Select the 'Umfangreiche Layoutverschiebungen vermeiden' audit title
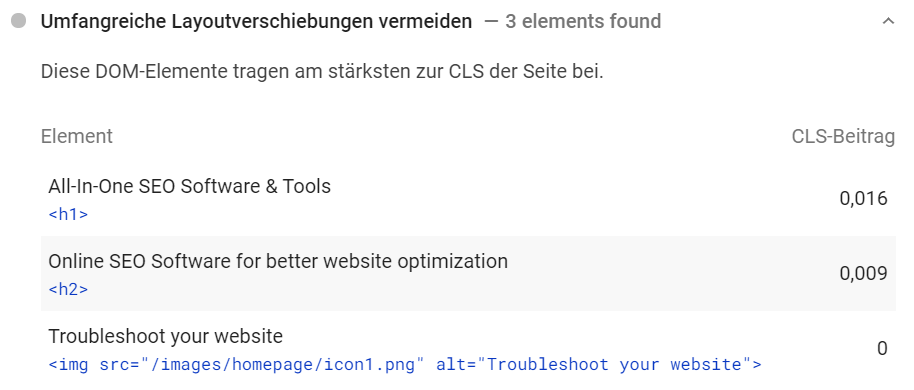Image resolution: width=914 pixels, height=390 pixels. coord(256,22)
